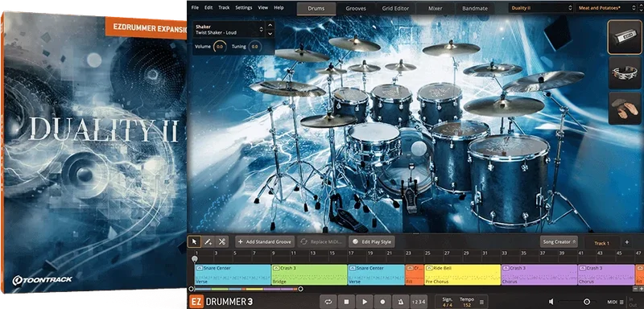Open menu beside the Tempo display
Image resolution: width=644 pixels, height=309 pixels.
pos(481,302)
